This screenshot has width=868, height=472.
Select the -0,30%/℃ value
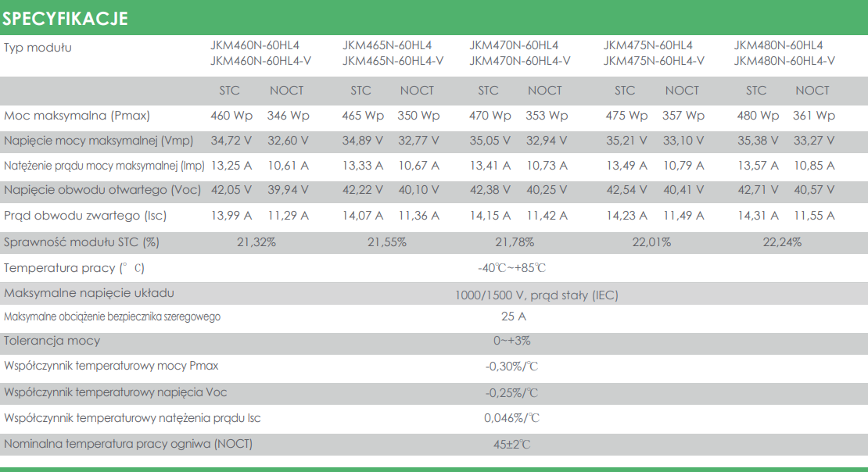point(511,367)
